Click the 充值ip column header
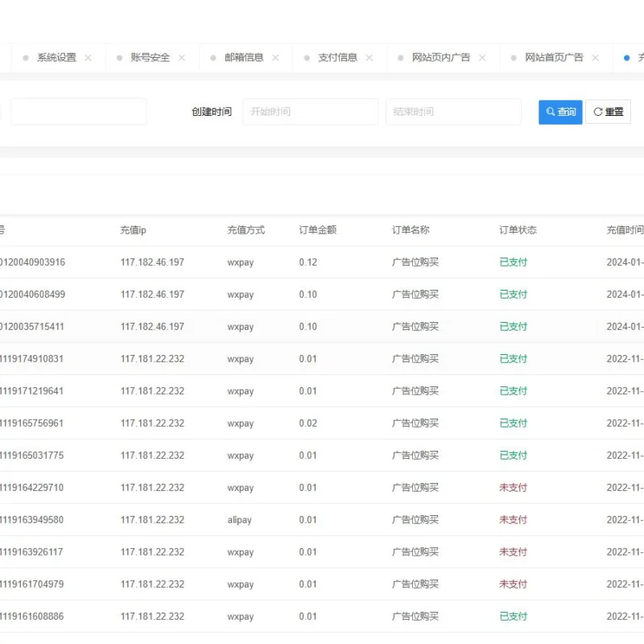Image resolution: width=644 pixels, height=644 pixels. 133,230
